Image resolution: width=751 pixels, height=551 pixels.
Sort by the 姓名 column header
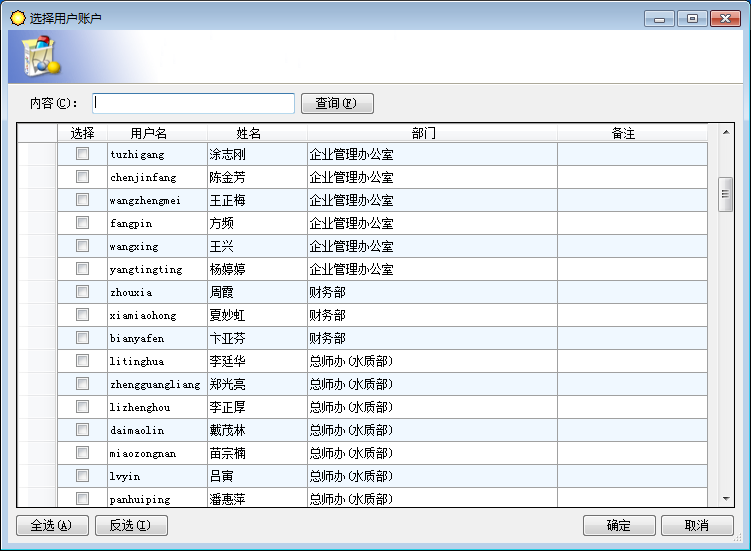[x=257, y=133]
